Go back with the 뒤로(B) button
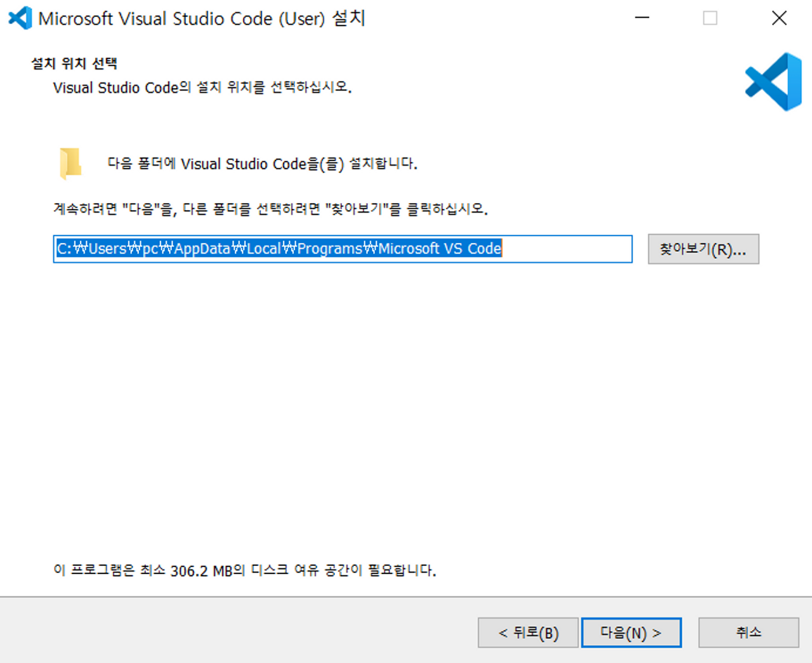The width and height of the screenshot is (812, 663). [x=528, y=633]
